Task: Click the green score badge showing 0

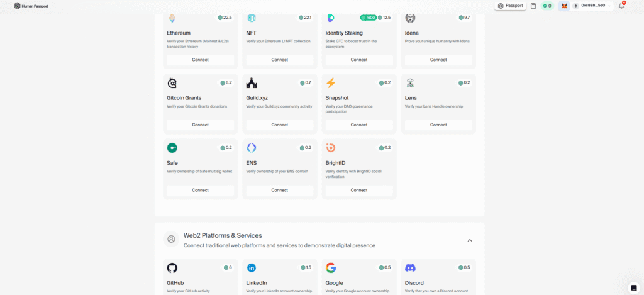Action: tap(547, 6)
